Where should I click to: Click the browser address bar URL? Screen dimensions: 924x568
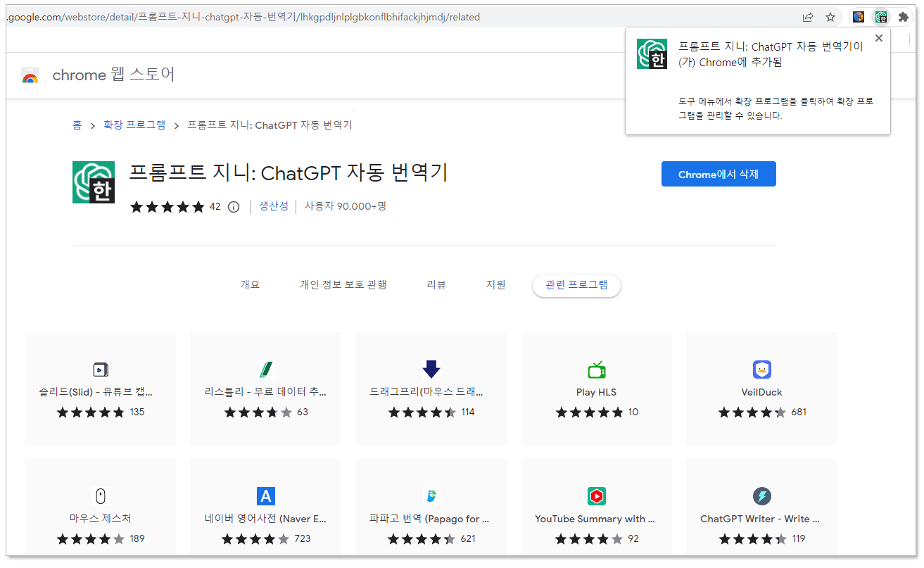tap(243, 17)
